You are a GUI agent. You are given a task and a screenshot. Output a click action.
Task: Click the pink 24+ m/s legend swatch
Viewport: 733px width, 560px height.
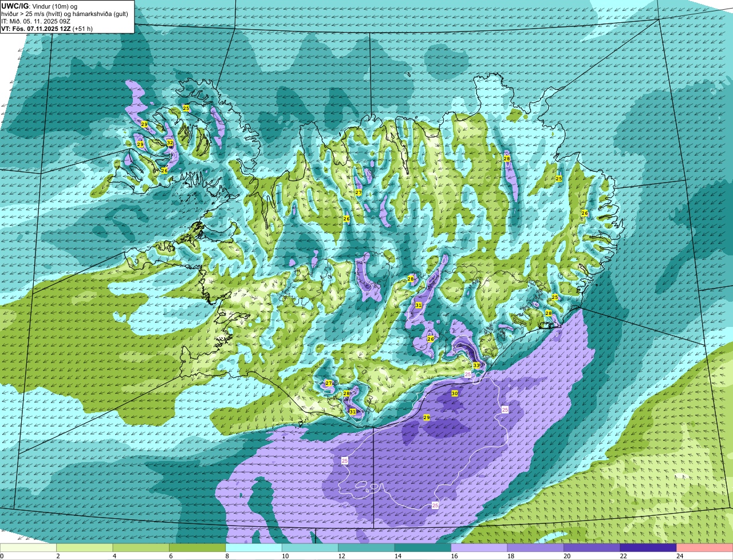pos(705,547)
